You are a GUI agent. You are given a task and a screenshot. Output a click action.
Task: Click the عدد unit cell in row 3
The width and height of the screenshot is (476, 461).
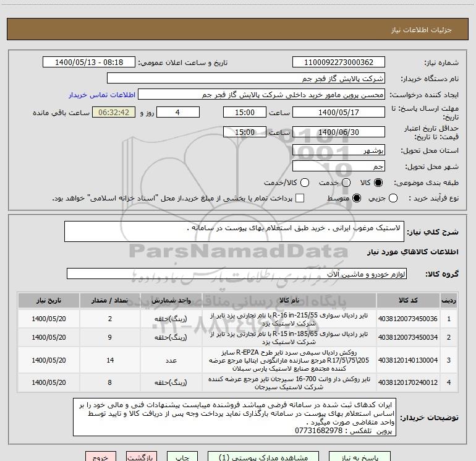click(x=171, y=360)
